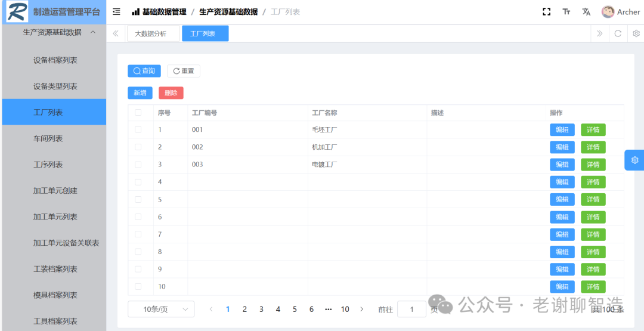Click the 查询 search button
Image resolution: width=644 pixels, height=331 pixels.
point(144,71)
